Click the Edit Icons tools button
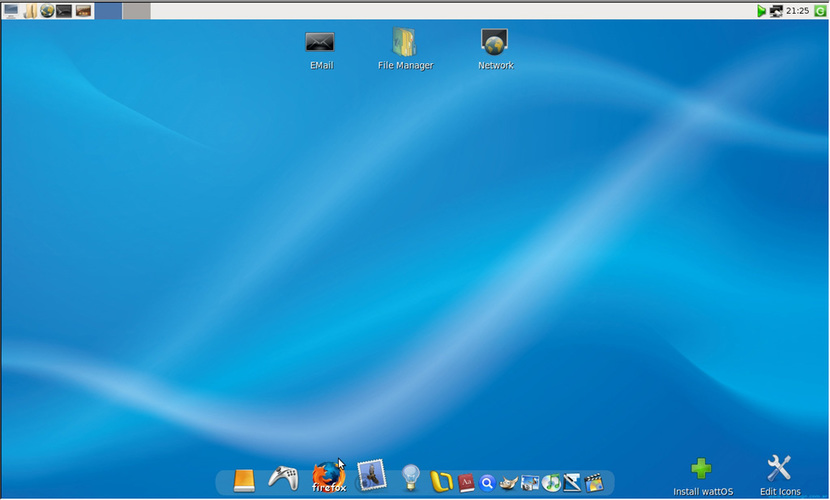 779,468
